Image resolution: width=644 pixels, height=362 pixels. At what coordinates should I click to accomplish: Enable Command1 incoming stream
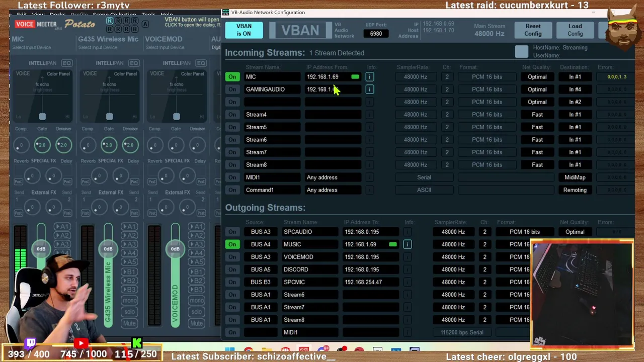pos(232,190)
